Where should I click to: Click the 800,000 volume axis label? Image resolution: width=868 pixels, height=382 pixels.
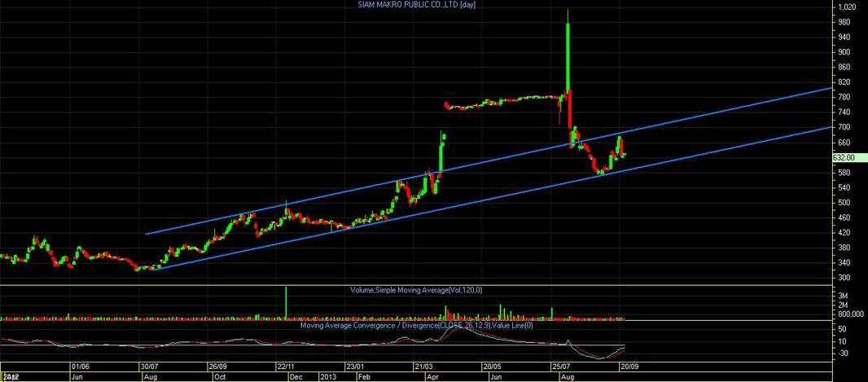click(850, 314)
